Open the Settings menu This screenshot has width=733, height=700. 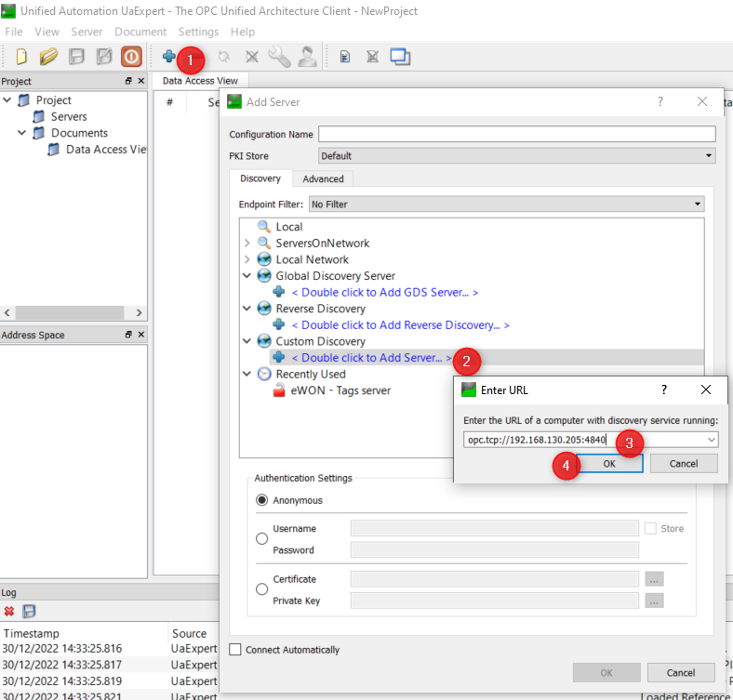(198, 32)
